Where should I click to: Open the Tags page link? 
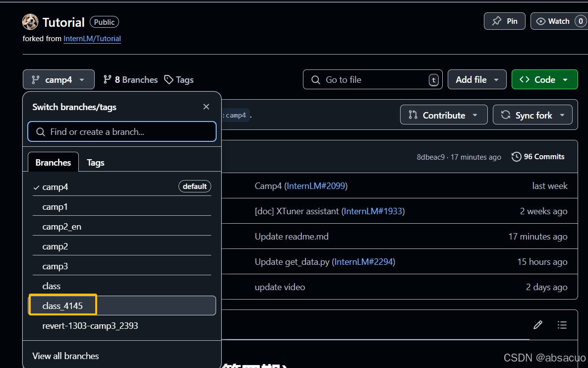pos(179,79)
